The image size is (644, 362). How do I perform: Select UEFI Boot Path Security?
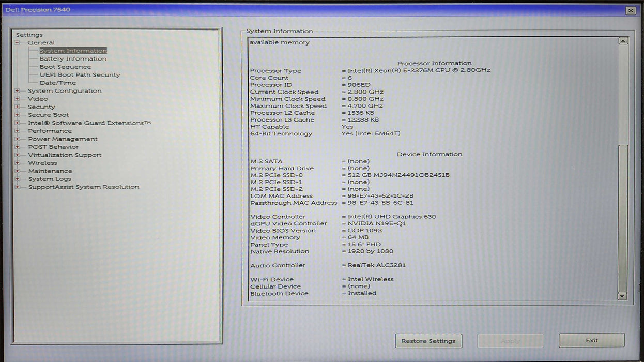(81, 74)
